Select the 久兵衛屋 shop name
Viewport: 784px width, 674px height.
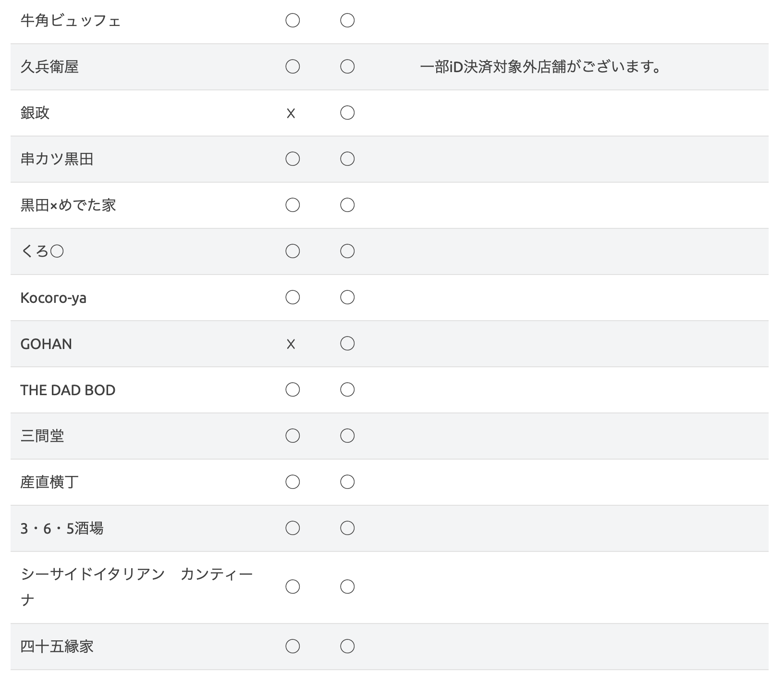tap(49, 67)
